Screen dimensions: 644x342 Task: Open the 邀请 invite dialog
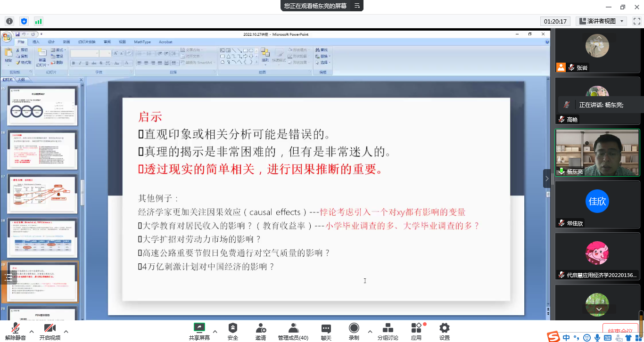(x=261, y=331)
